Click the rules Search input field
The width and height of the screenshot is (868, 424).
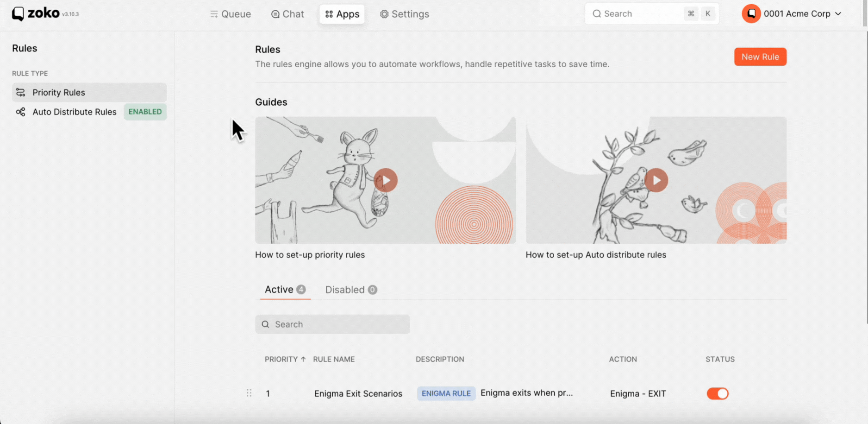pyautogui.click(x=332, y=324)
